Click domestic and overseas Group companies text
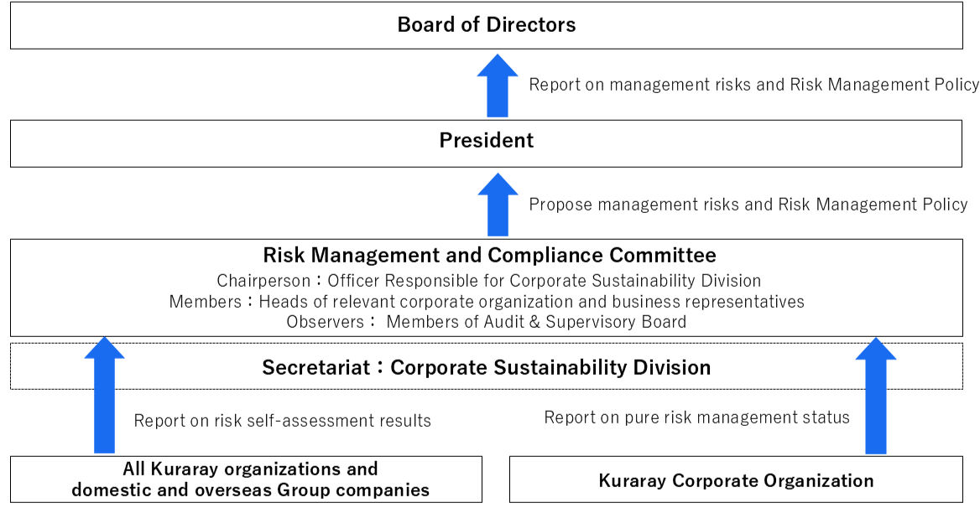Viewport: 980px width, 508px height. click(250, 490)
